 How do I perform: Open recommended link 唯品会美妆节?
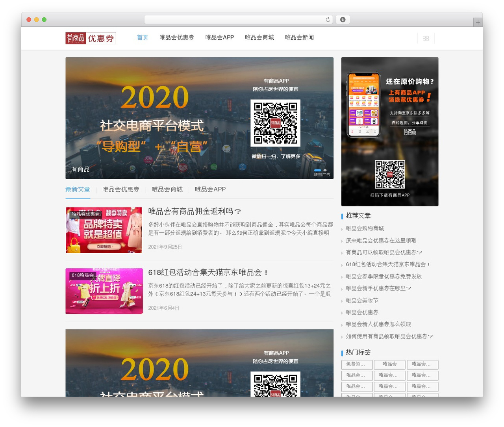click(x=362, y=301)
